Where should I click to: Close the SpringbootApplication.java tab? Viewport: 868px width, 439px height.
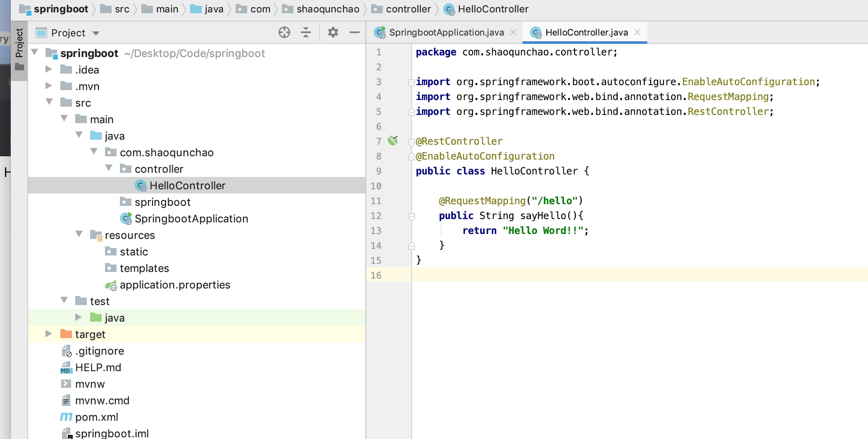pos(513,32)
